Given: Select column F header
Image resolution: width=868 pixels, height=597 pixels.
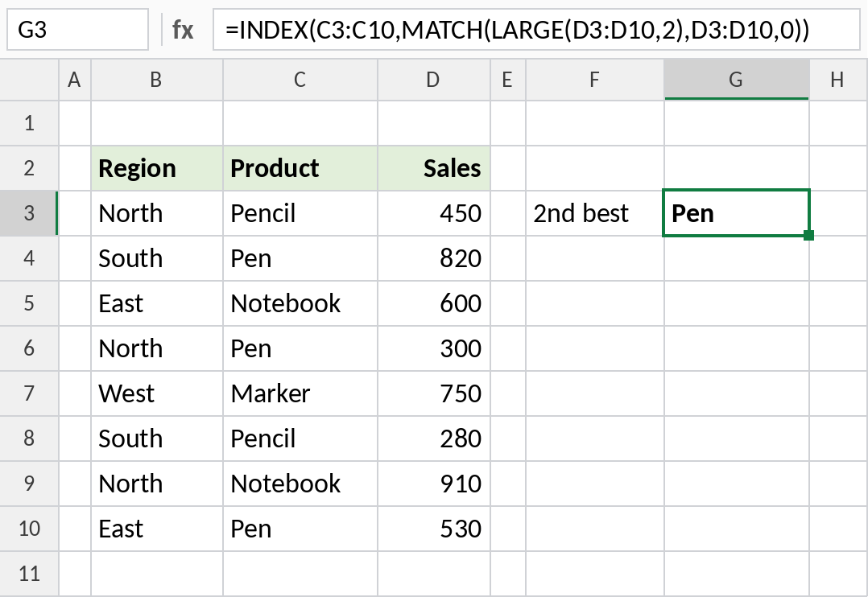Looking at the screenshot, I should coord(594,80).
